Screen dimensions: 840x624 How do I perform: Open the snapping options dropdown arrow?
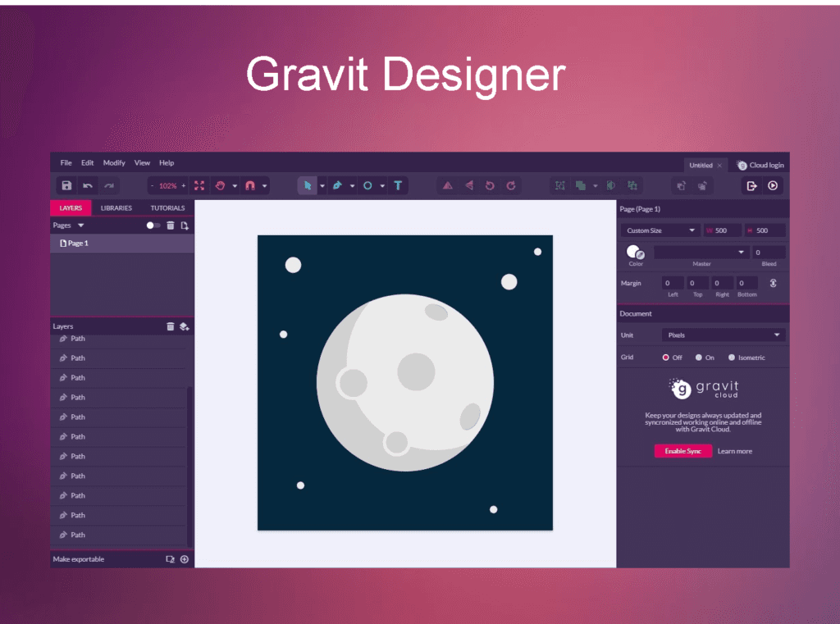point(265,186)
